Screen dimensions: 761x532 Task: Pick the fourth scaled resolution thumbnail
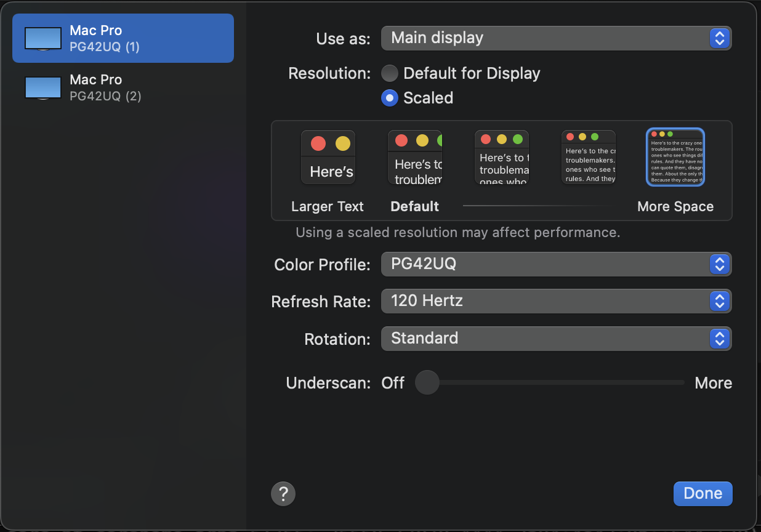click(589, 158)
